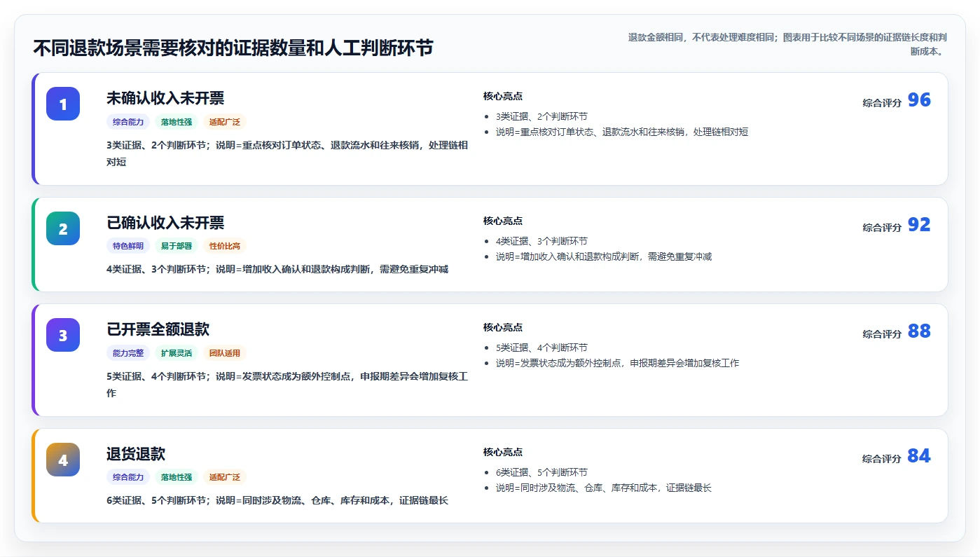980x557 pixels.
Task: Click the score value 84
Action: pos(919,456)
